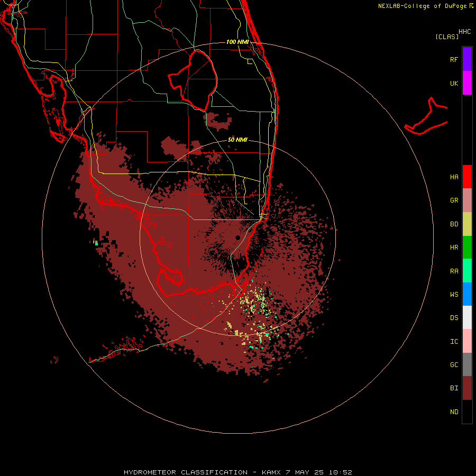
Task: Click the RA mint-green legend swatch
Action: click(x=467, y=270)
